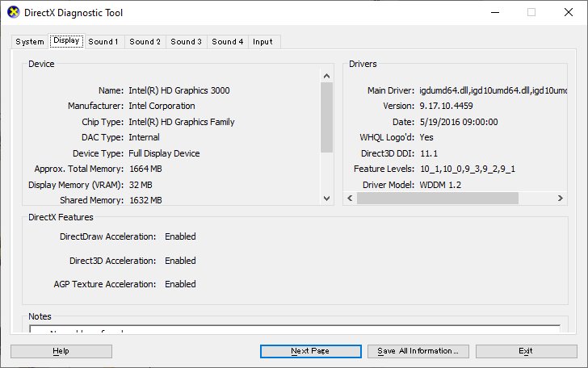Click Enabled next to DirectDraw Acceleration
The width and height of the screenshot is (588, 368).
click(180, 236)
